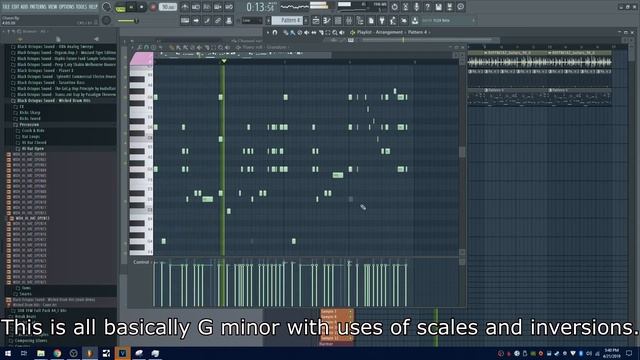640x360 pixels.
Task: Open the plugin picker plug icon
Action: click(382, 20)
